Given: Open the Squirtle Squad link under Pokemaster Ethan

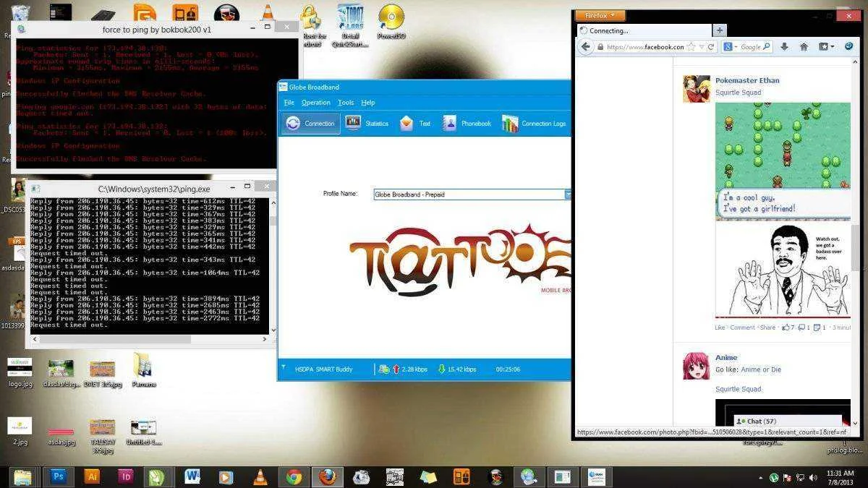Looking at the screenshot, I should click(738, 93).
